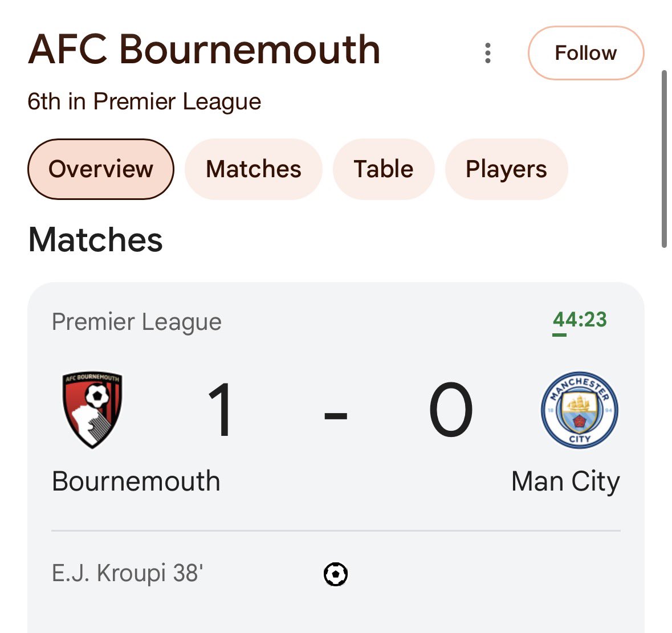Follow AFC Bournemouth
Viewport: 672px width, 633px height.
click(586, 53)
